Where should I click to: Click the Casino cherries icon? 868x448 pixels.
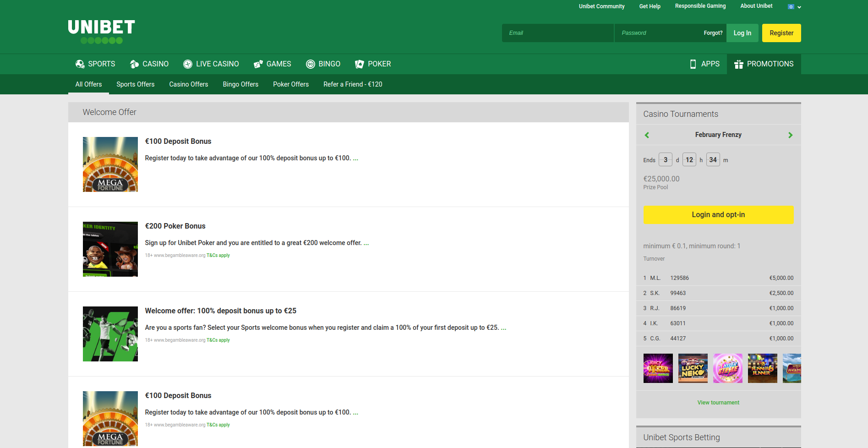point(134,64)
